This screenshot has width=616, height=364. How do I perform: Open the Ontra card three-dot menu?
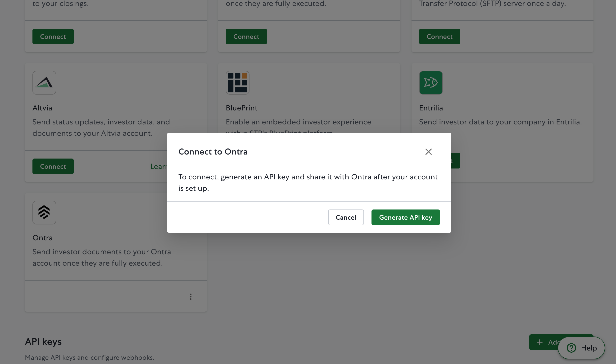coord(190,297)
